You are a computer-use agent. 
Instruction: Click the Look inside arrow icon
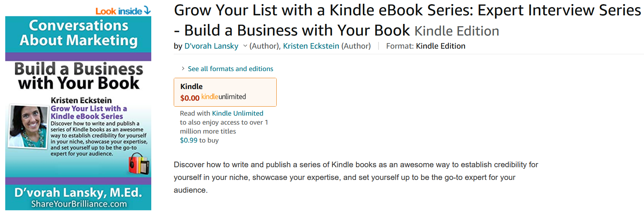147,10
